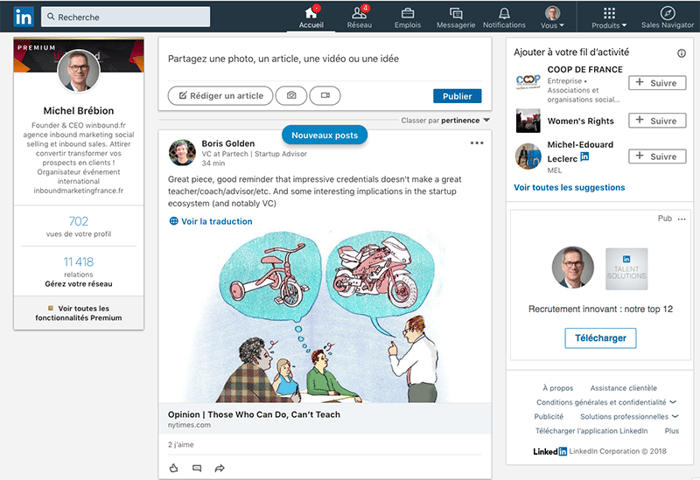Open the LinkedIn logo home link

(x=24, y=17)
